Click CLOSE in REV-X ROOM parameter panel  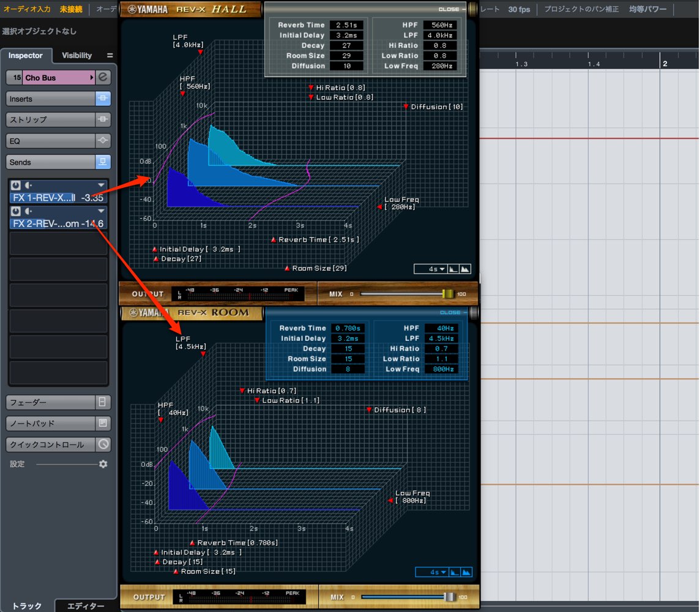tap(450, 312)
